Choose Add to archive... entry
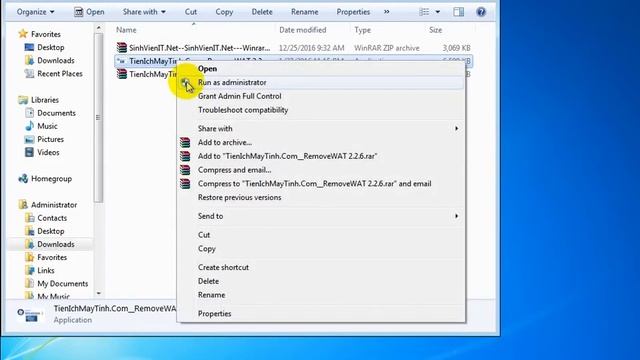Viewport: 640px width, 360px height. tap(321, 142)
